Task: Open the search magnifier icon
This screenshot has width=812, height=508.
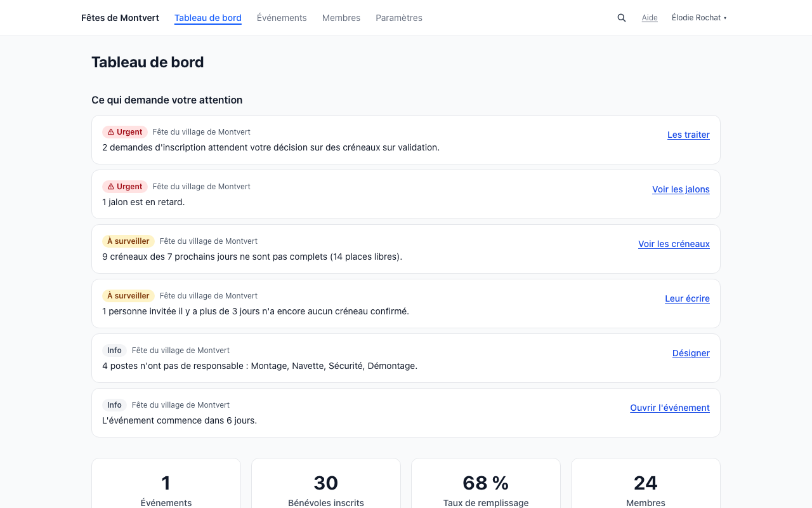Action: click(622, 18)
